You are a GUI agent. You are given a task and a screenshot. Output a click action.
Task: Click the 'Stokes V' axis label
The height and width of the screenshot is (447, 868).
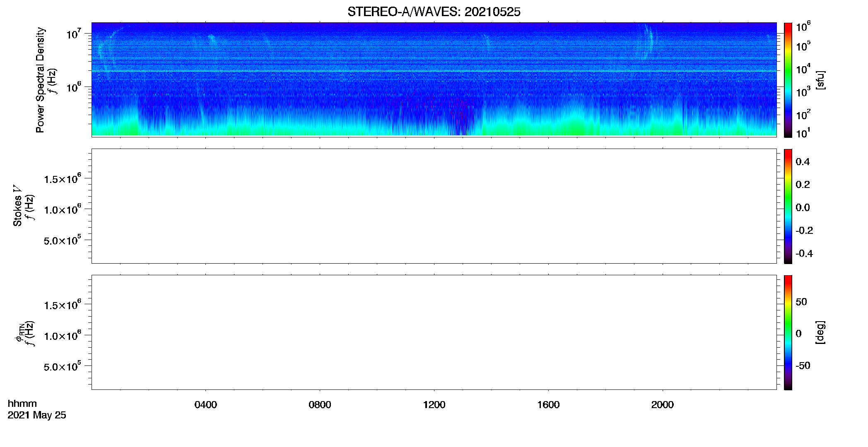pos(17,206)
